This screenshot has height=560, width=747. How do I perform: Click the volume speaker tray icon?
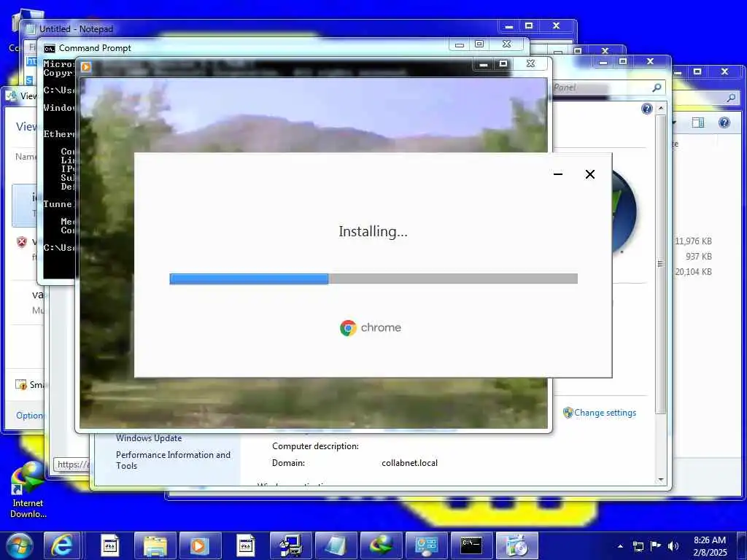[x=673, y=546]
